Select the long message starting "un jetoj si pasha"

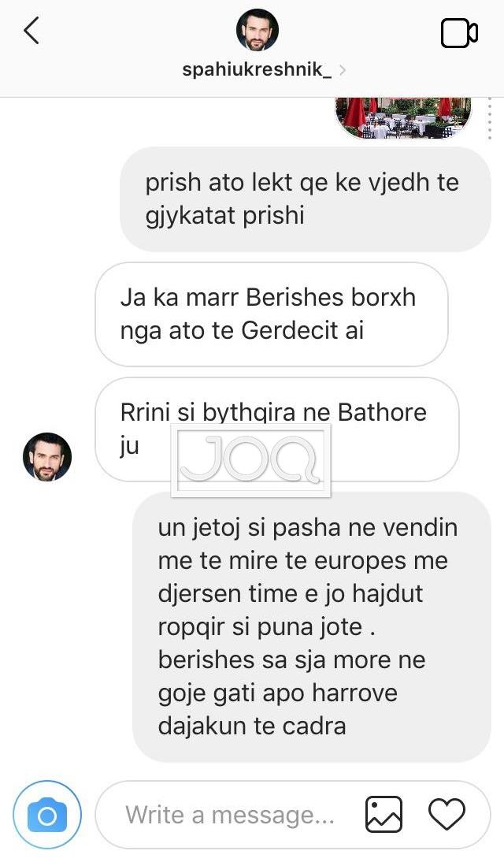coord(312,626)
